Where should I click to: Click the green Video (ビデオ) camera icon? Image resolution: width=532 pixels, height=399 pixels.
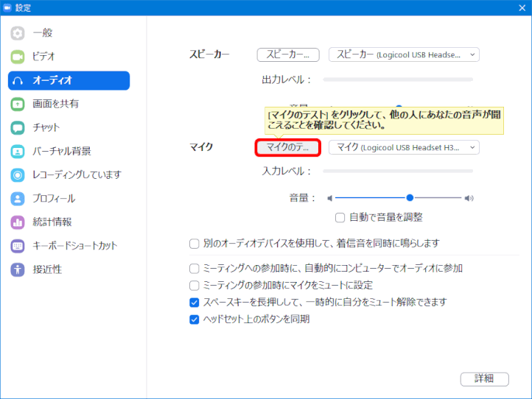pos(17,57)
